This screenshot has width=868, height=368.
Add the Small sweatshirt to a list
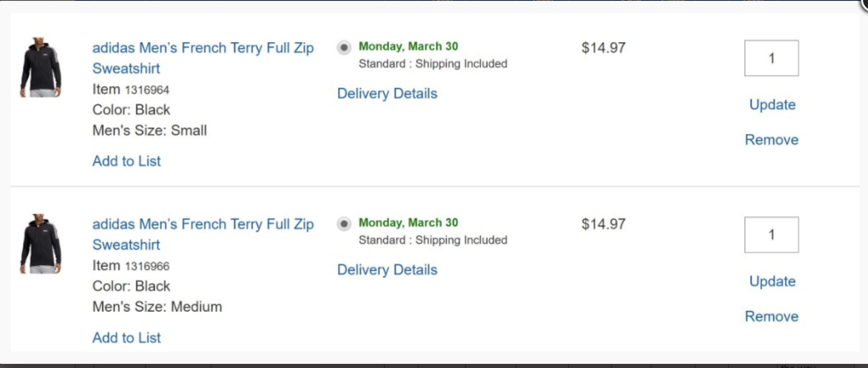coord(126,161)
